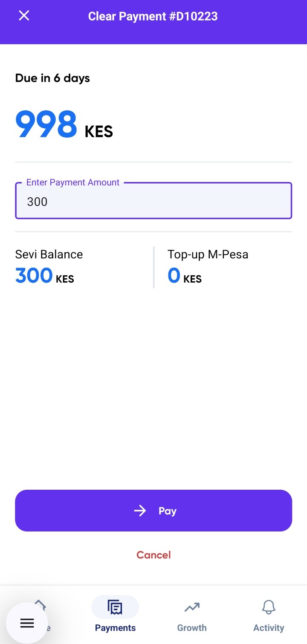This screenshot has height=644, width=307.
Task: Tap the 998 KES amount due
Action: pos(64,125)
